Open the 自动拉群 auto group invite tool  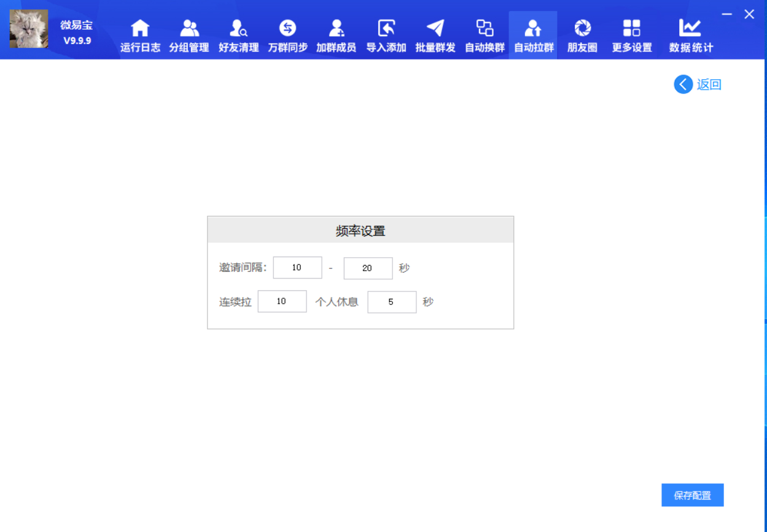click(x=533, y=34)
